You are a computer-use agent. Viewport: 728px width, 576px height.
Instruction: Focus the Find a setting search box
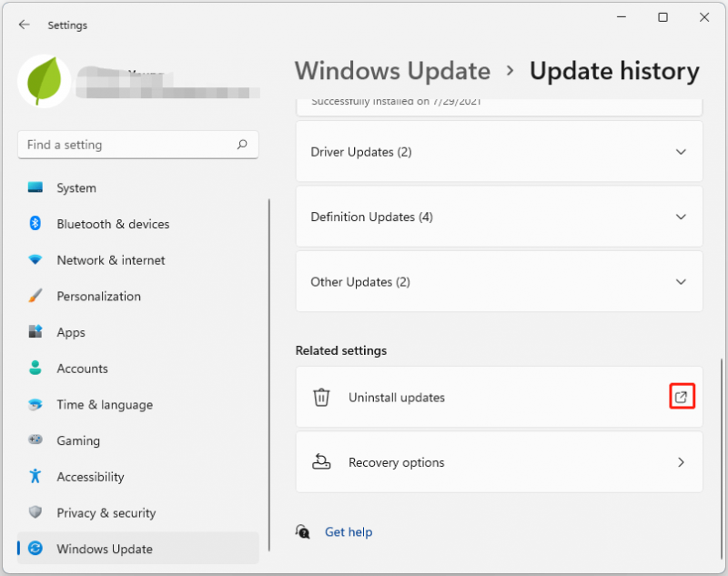[138, 145]
